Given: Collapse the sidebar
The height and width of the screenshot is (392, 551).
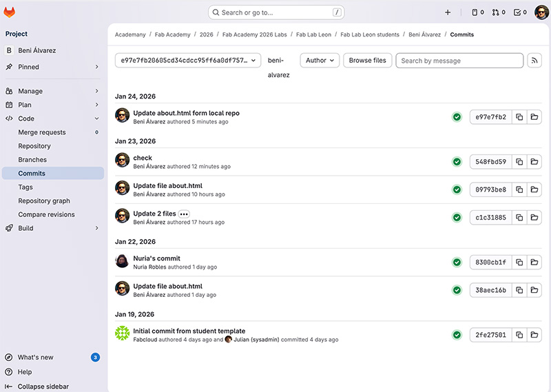Looking at the screenshot, I should (x=43, y=386).
